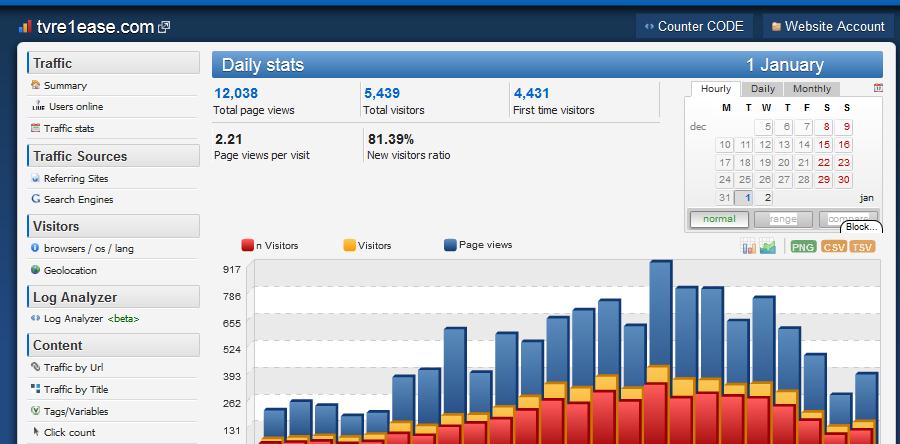Click the 12,038 total page views value

coord(236,93)
